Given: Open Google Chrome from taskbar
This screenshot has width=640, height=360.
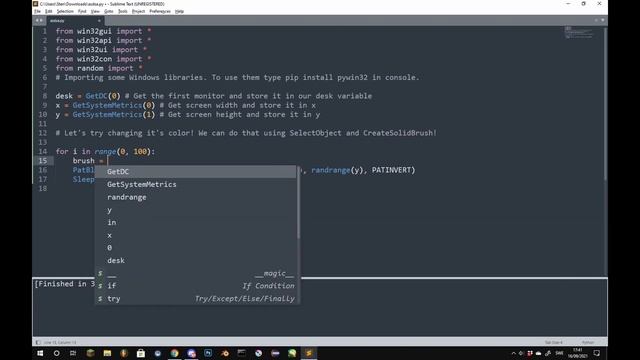Looking at the screenshot, I should [174, 353].
